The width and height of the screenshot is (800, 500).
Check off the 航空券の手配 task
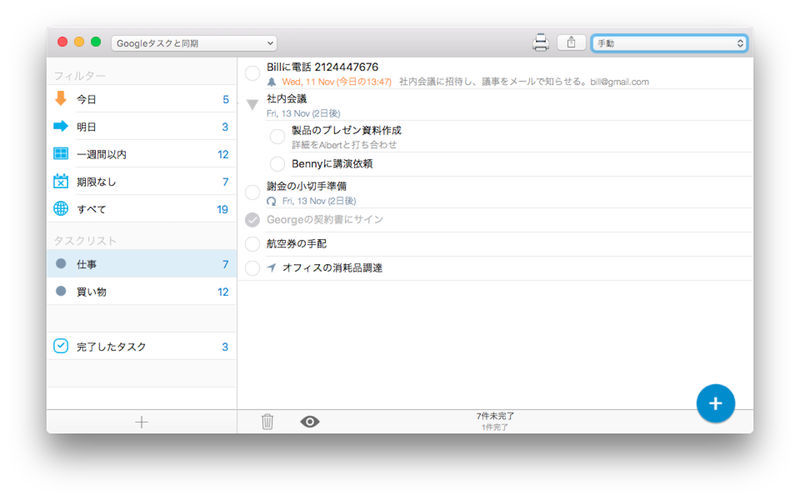point(252,243)
